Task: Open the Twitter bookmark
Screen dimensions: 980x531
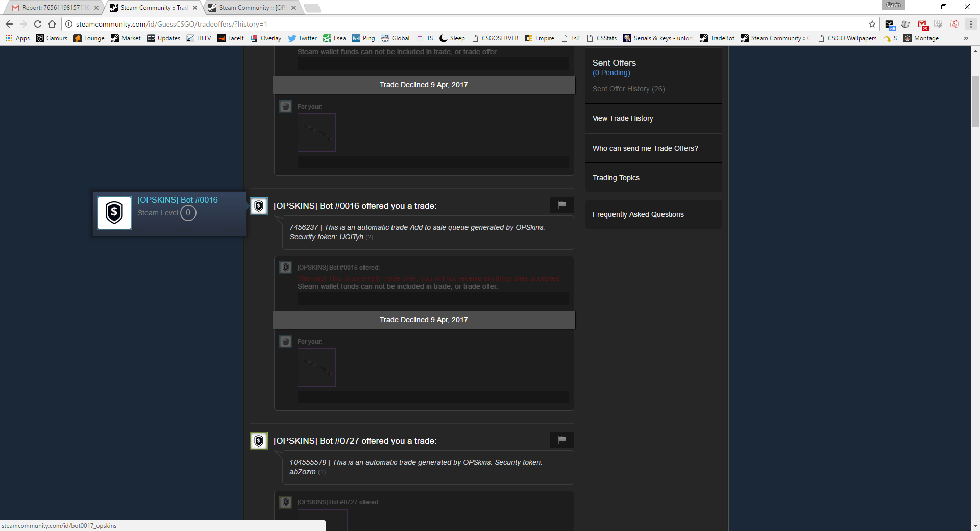Action: point(302,38)
